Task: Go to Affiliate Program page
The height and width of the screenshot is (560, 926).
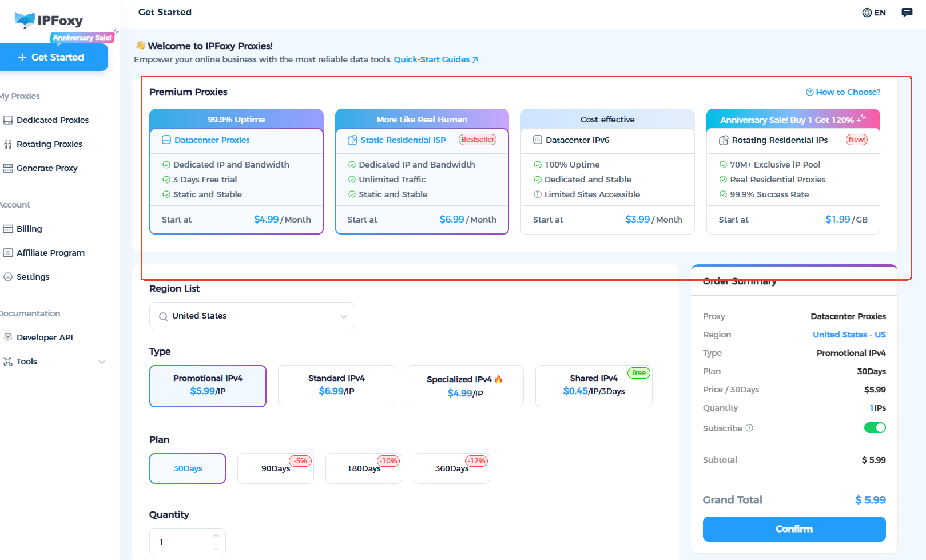Action: pos(50,253)
